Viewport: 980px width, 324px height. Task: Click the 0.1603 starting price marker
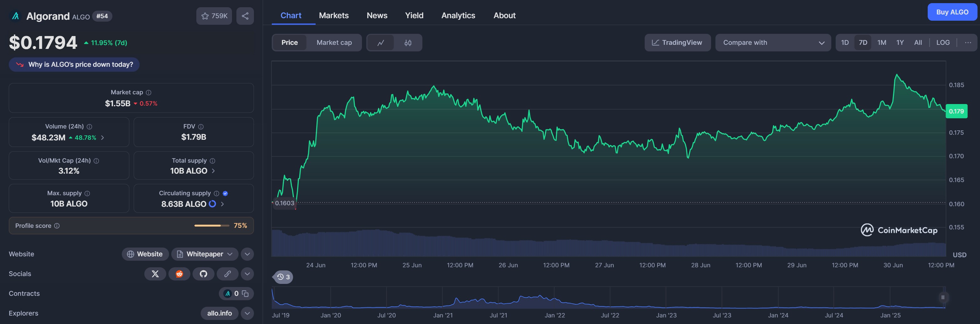pos(285,203)
